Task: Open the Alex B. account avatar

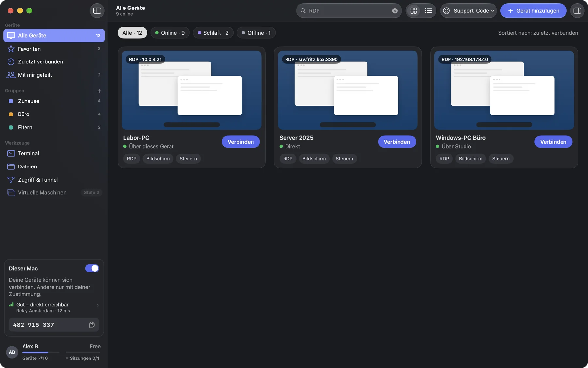Action: point(12,352)
